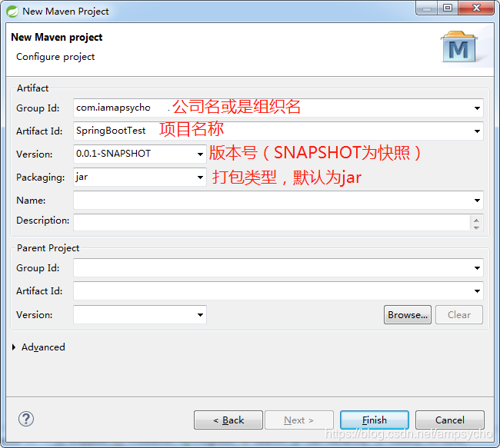Click the 'Description:' label
Screen dimensions: 500x448
click(x=43, y=221)
